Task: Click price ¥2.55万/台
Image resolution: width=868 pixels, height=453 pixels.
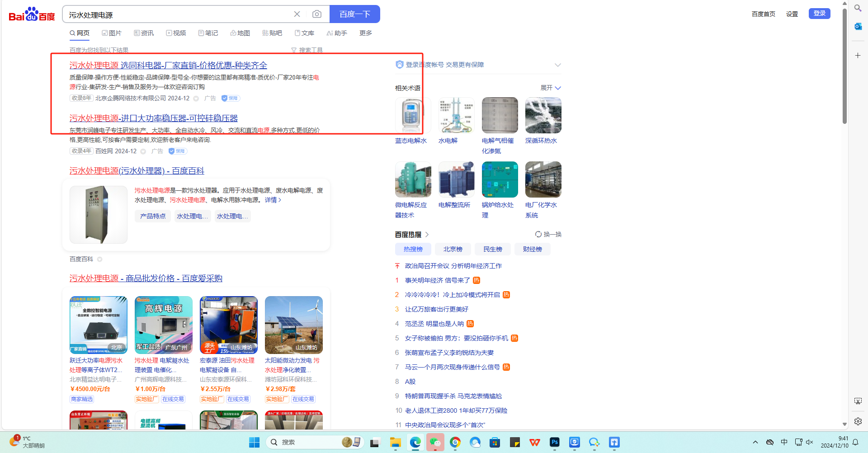Action: [x=216, y=389]
